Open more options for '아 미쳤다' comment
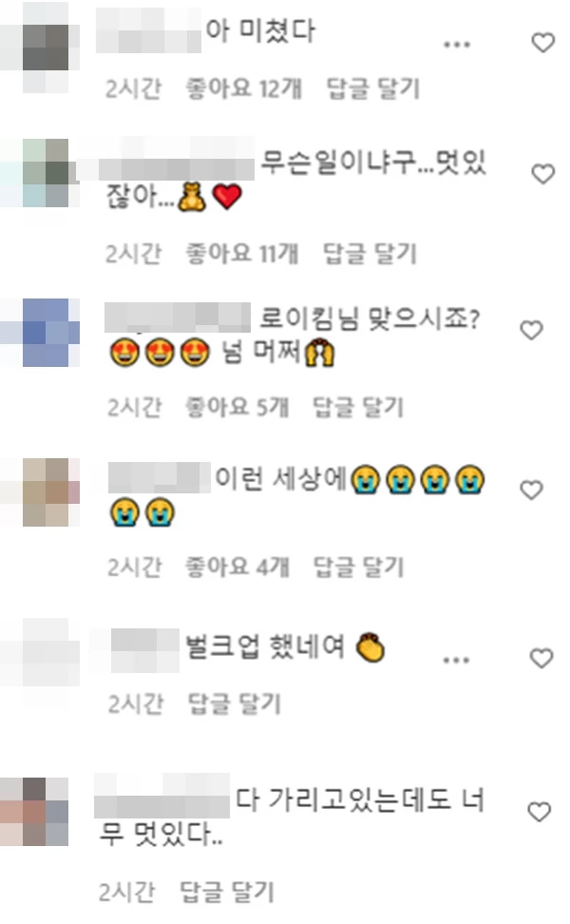This screenshot has height=924, width=570. [x=456, y=44]
